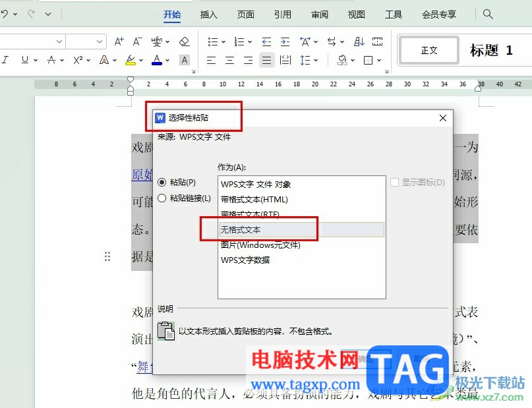Expand the quick access toolbar dropdown
The image size is (532, 408).
(x=48, y=14)
